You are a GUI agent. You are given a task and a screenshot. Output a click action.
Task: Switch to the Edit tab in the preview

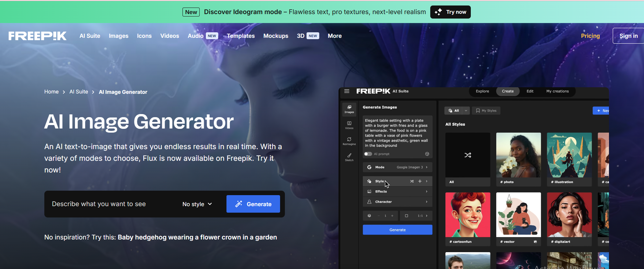[x=530, y=91]
